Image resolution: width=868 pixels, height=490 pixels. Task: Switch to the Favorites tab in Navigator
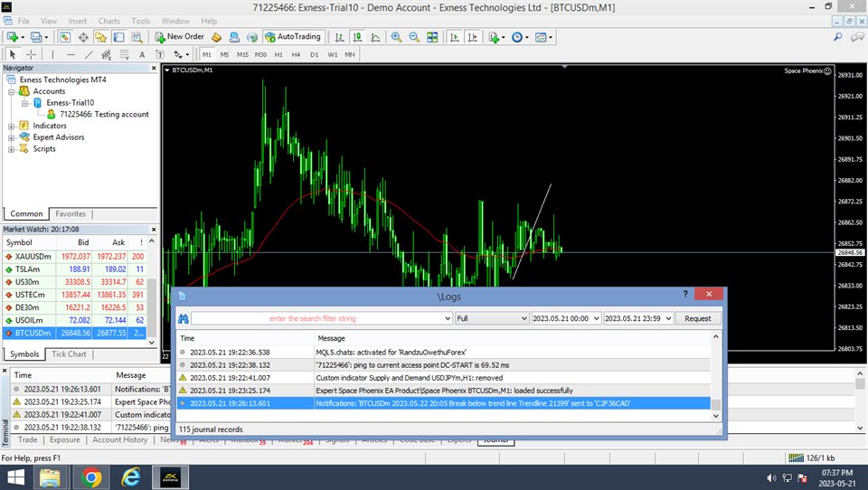[71, 213]
